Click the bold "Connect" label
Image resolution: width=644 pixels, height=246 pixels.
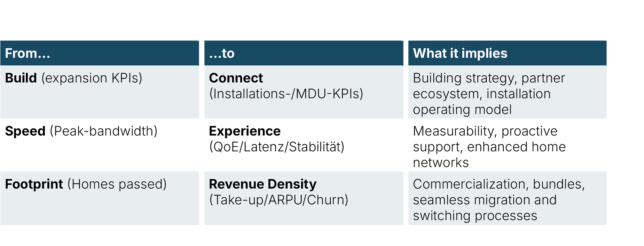236,78
